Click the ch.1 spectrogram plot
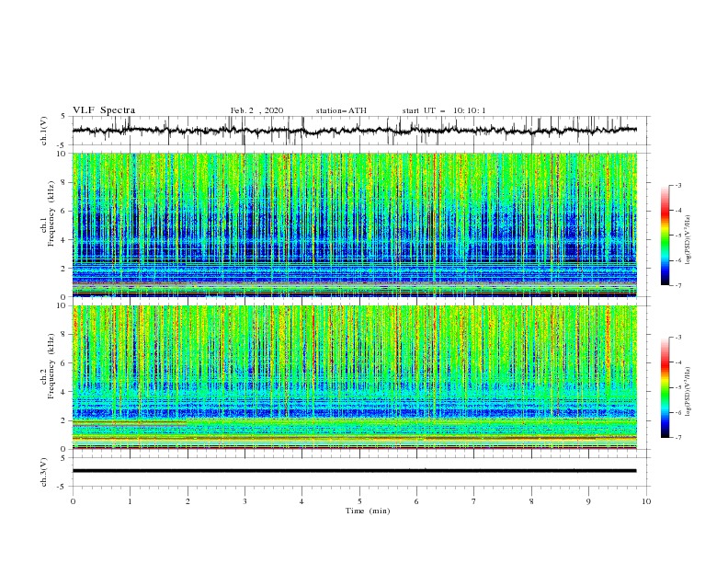This screenshot has height=563, width=728. pos(355,224)
